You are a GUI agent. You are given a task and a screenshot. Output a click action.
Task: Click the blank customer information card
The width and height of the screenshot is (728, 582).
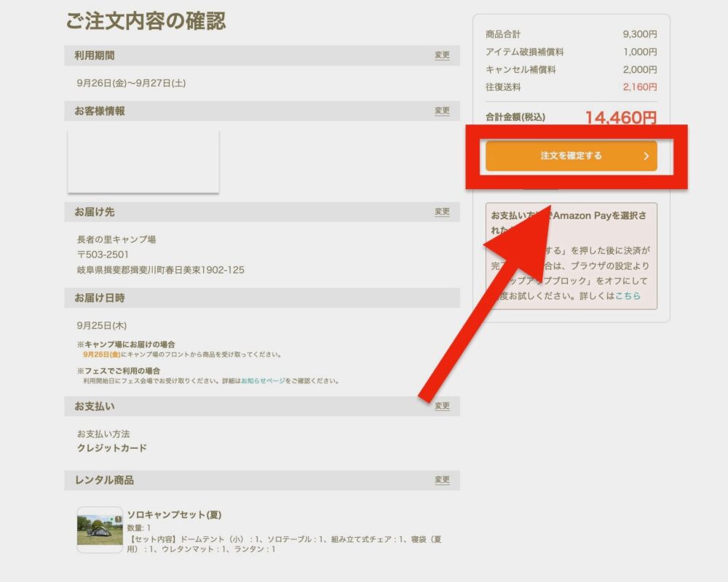point(143,162)
